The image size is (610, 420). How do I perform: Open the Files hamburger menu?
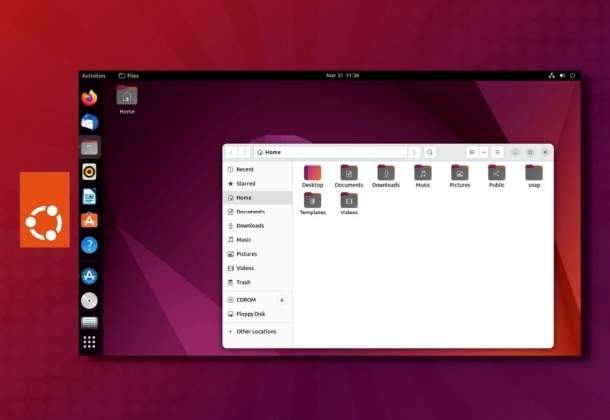pyautogui.click(x=497, y=152)
